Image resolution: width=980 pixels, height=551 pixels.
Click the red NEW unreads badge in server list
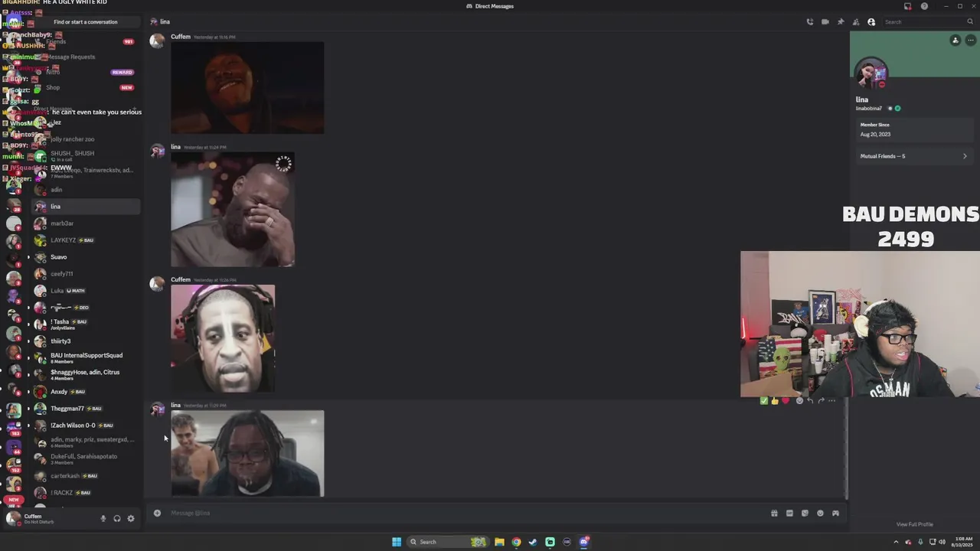(x=14, y=500)
